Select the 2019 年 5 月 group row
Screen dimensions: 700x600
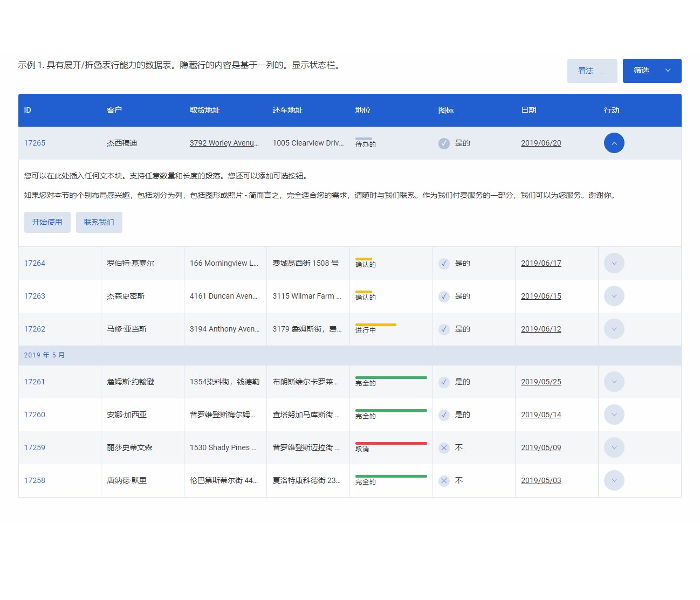tap(350, 355)
